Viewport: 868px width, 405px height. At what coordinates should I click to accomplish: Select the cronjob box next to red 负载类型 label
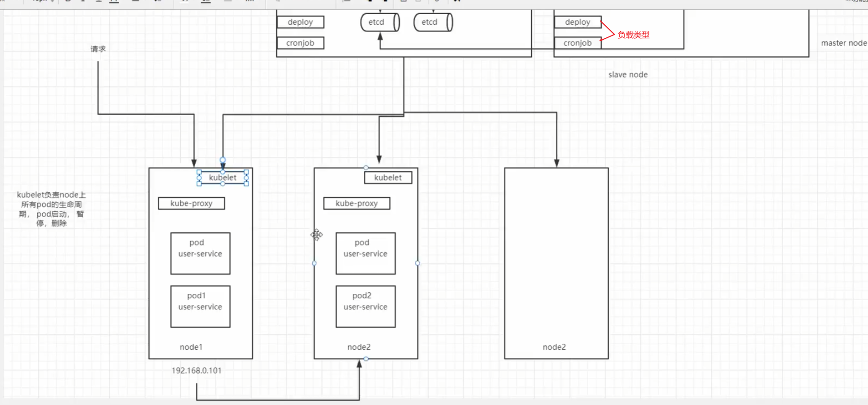click(x=578, y=43)
